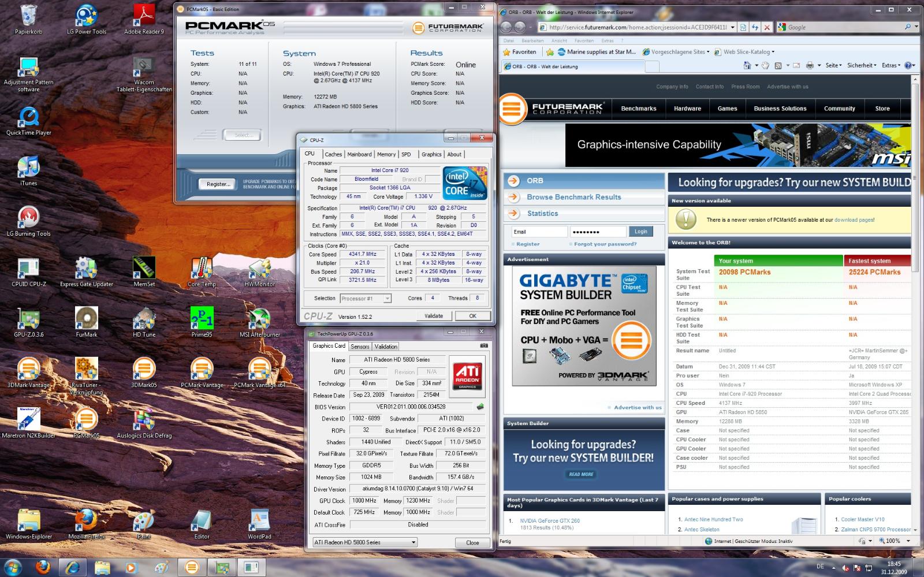This screenshot has width=924, height=577.
Task: Open Futuremark Benchmarks menu
Action: (638, 109)
